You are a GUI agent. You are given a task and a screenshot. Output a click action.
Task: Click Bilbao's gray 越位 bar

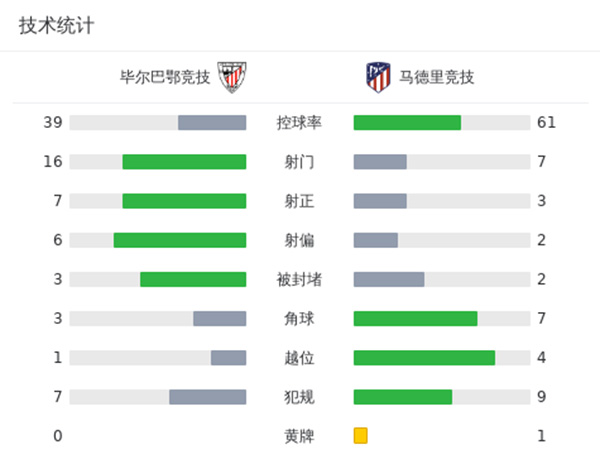tap(228, 358)
